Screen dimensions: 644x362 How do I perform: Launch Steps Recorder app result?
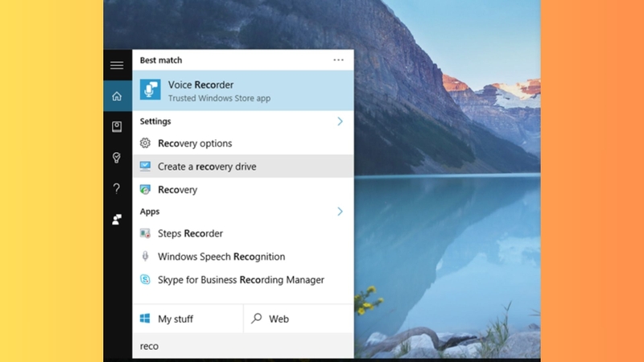click(243, 233)
